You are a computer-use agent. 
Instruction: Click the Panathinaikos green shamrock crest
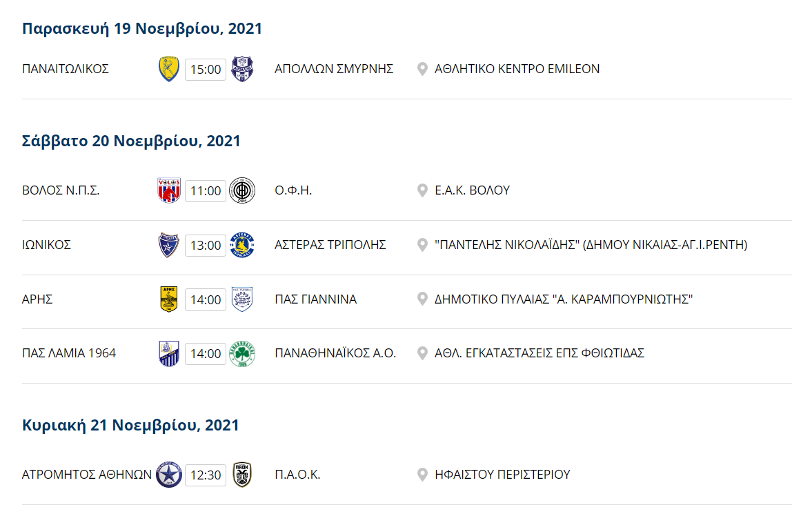click(242, 353)
